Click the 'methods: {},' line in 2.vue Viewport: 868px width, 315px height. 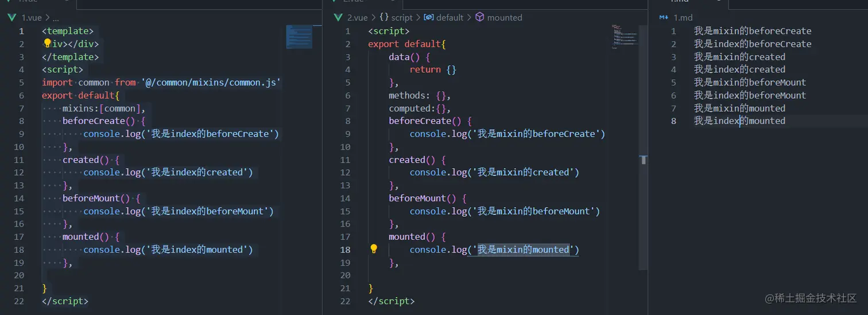pyautogui.click(x=420, y=95)
